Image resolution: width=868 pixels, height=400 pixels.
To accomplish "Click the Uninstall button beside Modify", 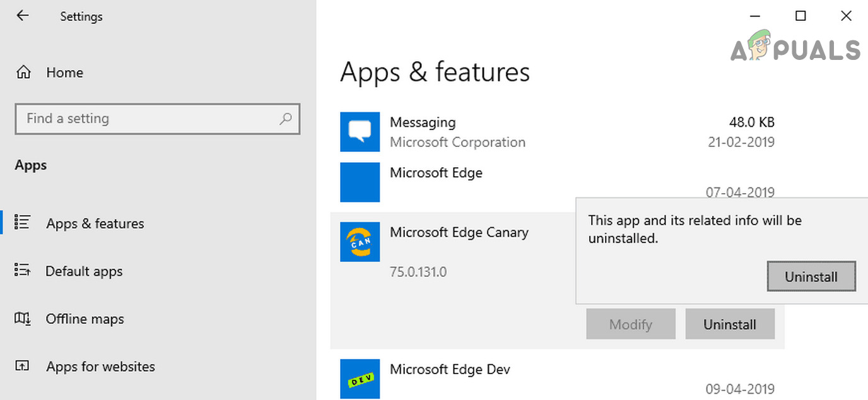I will pos(729,324).
